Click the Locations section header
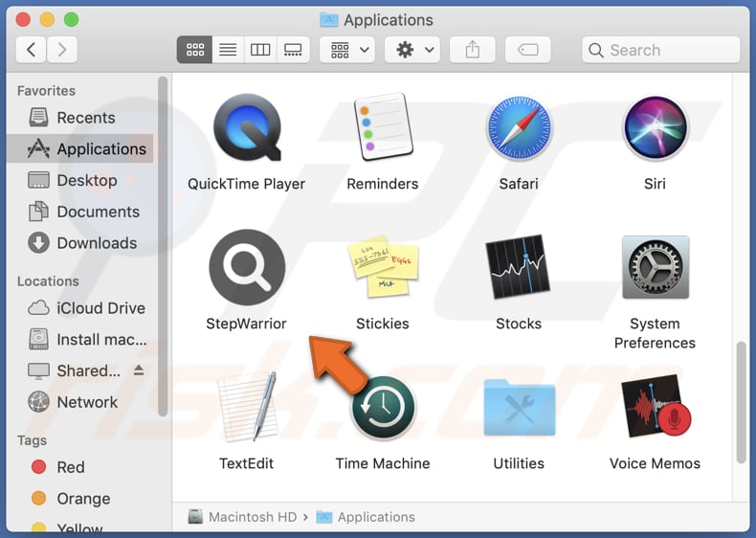This screenshot has height=538, width=756. pyautogui.click(x=48, y=281)
